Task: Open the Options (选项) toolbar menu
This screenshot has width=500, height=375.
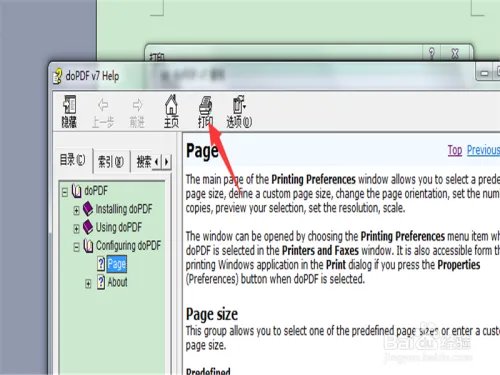Action: click(x=239, y=111)
